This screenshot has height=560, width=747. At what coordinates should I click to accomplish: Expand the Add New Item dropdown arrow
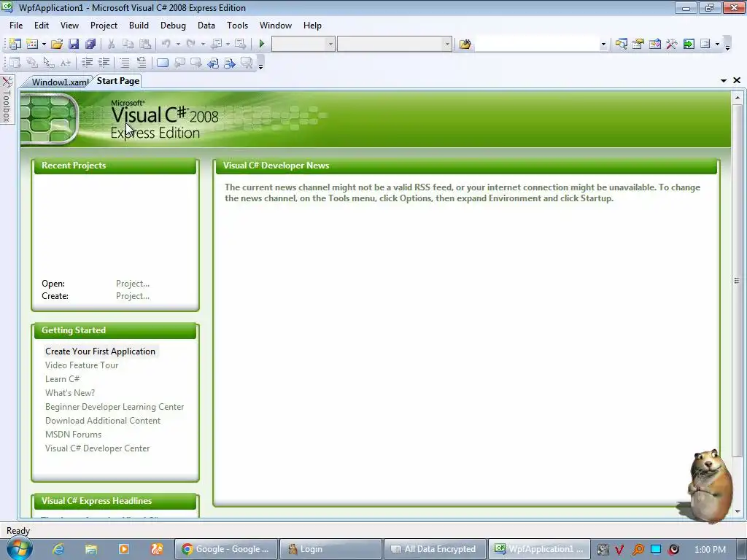click(43, 44)
